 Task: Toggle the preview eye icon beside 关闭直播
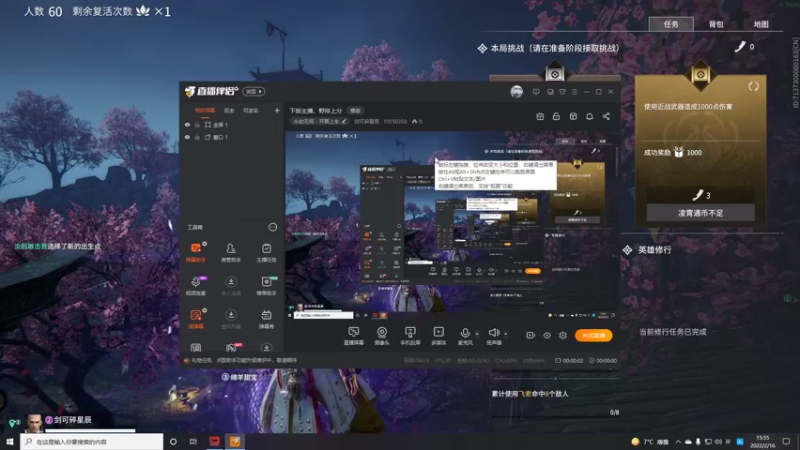click(546, 335)
